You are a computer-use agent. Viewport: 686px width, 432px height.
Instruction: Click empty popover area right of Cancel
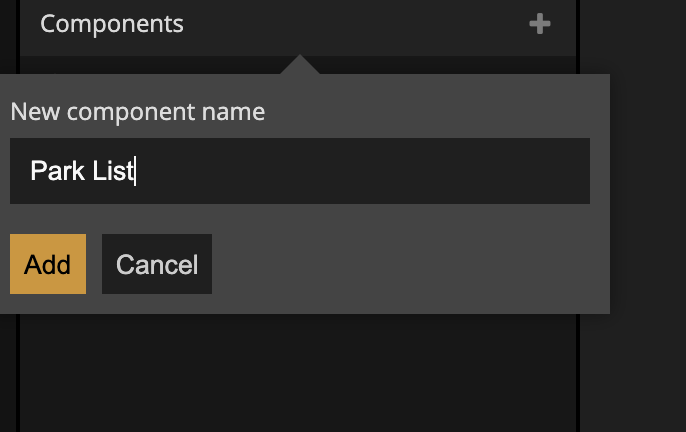click(400, 264)
